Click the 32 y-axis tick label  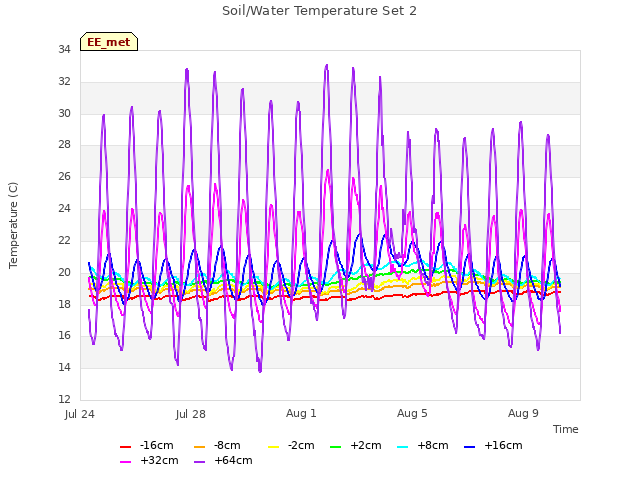[64, 81]
